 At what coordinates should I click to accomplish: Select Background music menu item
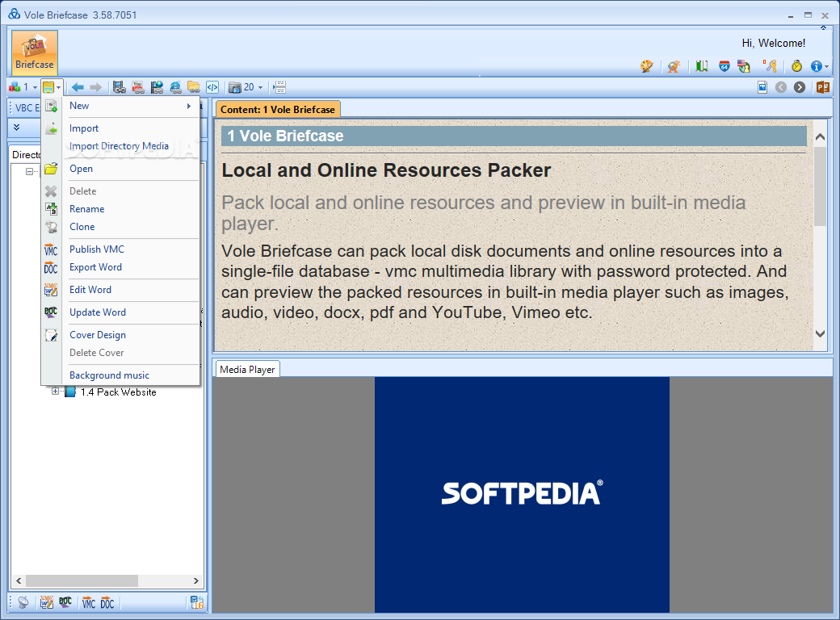(x=120, y=375)
